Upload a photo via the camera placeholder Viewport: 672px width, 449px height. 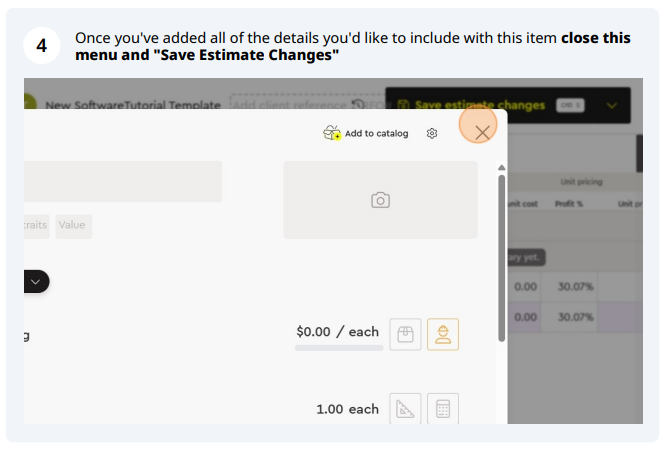point(380,200)
